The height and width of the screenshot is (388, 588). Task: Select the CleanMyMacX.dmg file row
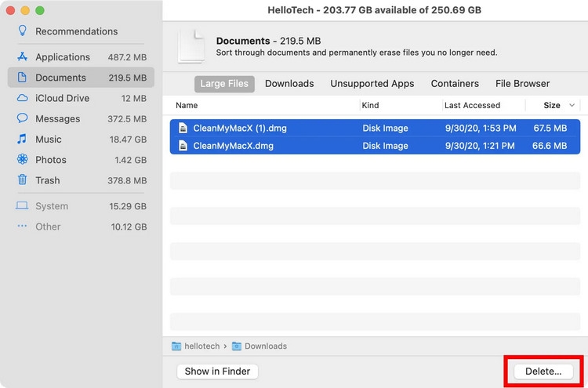(x=375, y=146)
